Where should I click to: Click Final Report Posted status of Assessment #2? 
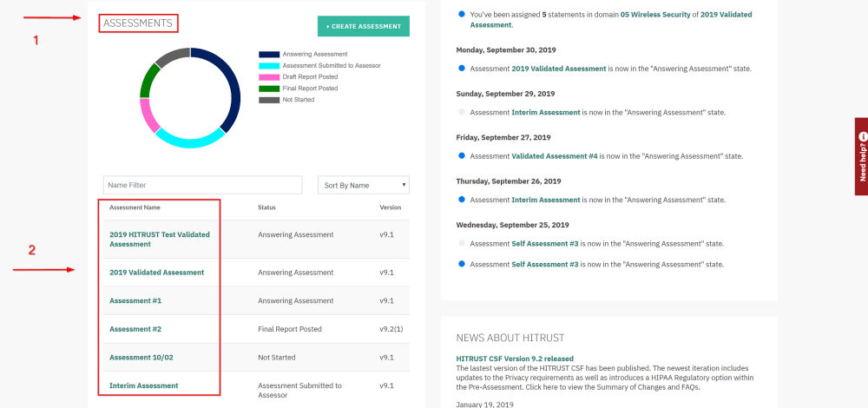pyautogui.click(x=290, y=329)
